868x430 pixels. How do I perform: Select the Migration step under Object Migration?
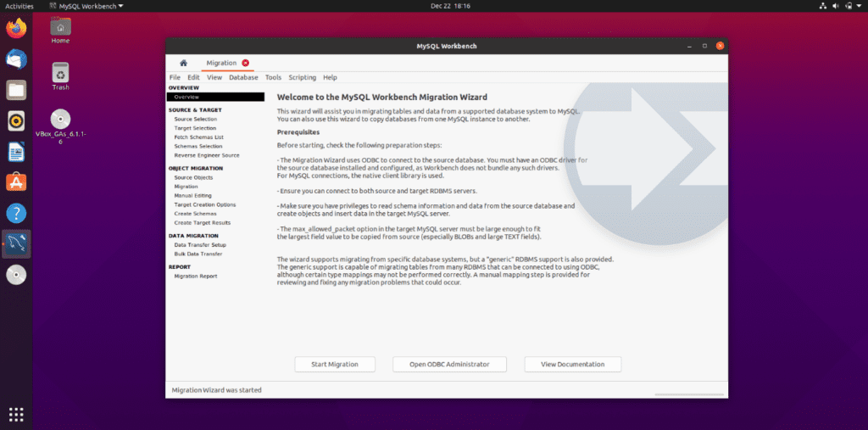tap(186, 187)
